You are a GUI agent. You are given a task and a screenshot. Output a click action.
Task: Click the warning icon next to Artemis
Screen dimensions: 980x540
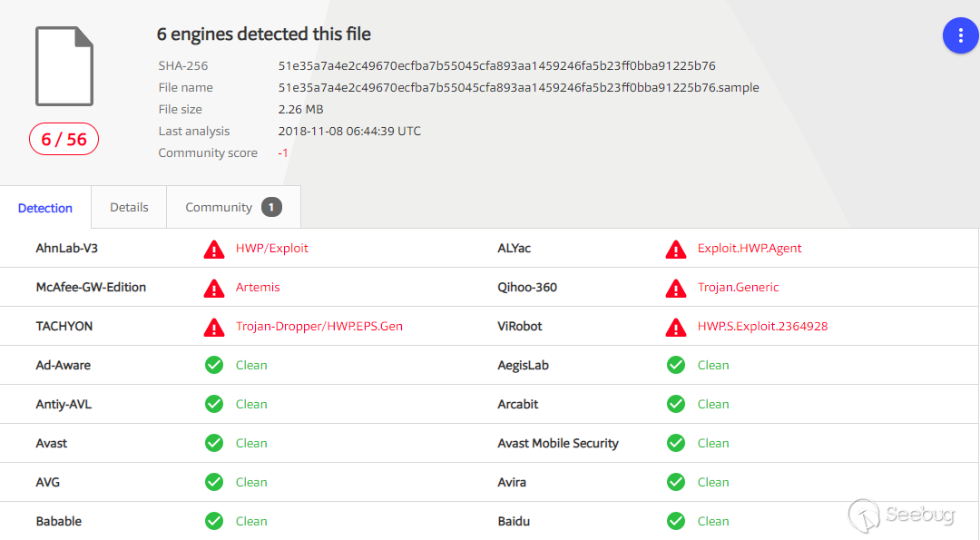click(x=214, y=288)
